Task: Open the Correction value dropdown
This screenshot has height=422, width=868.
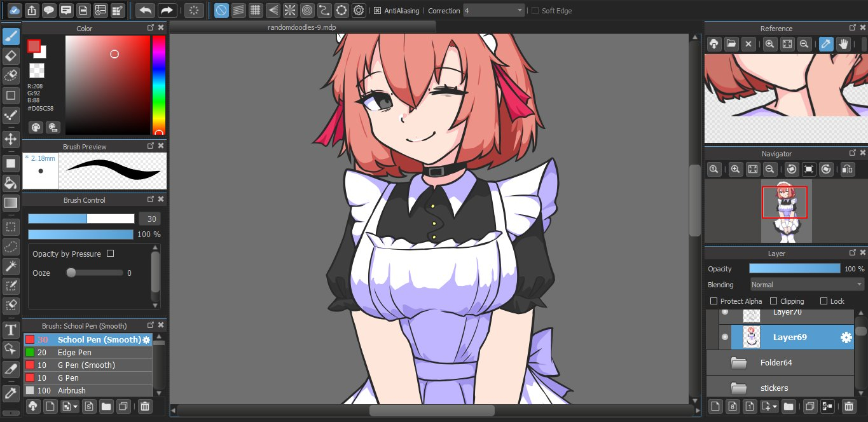Action: click(494, 11)
